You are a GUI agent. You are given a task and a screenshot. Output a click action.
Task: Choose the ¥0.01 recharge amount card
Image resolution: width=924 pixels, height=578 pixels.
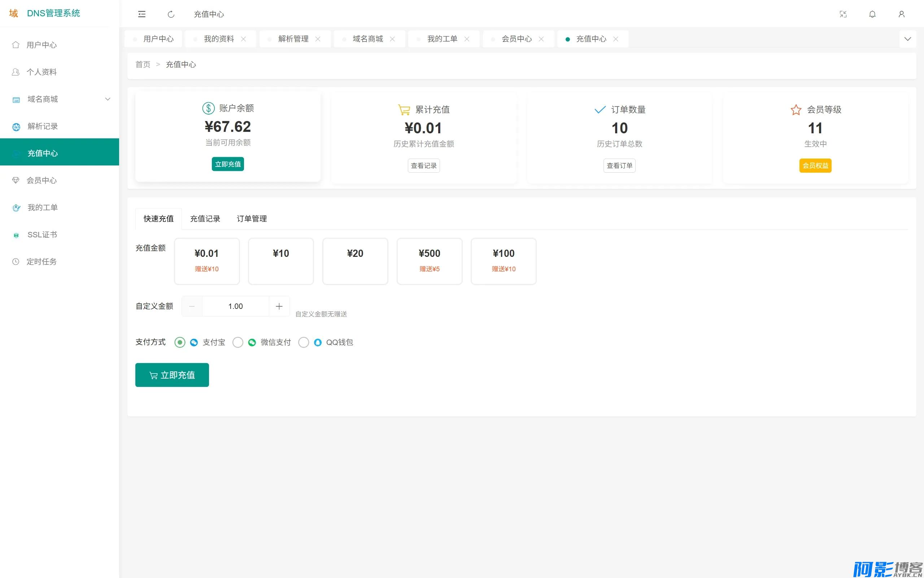pos(206,262)
